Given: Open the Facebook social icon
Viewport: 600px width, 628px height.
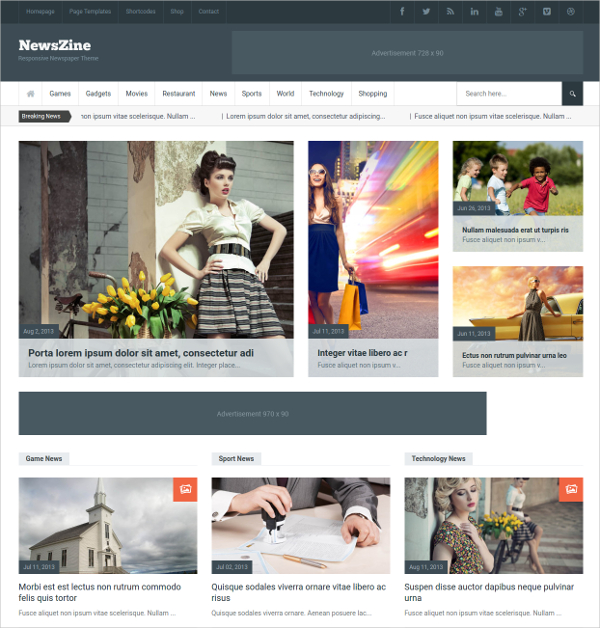Looking at the screenshot, I should [403, 11].
